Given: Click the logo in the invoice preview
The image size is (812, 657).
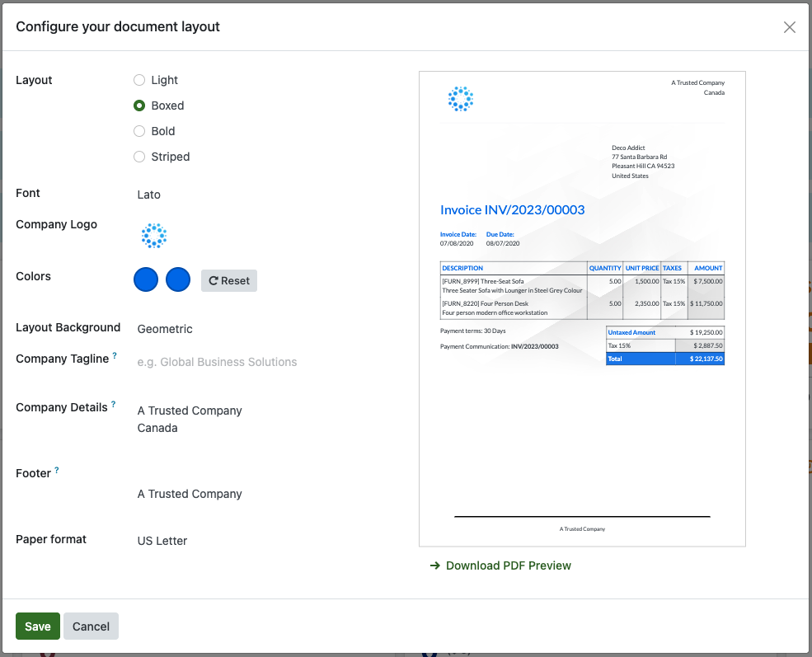Looking at the screenshot, I should 461,99.
